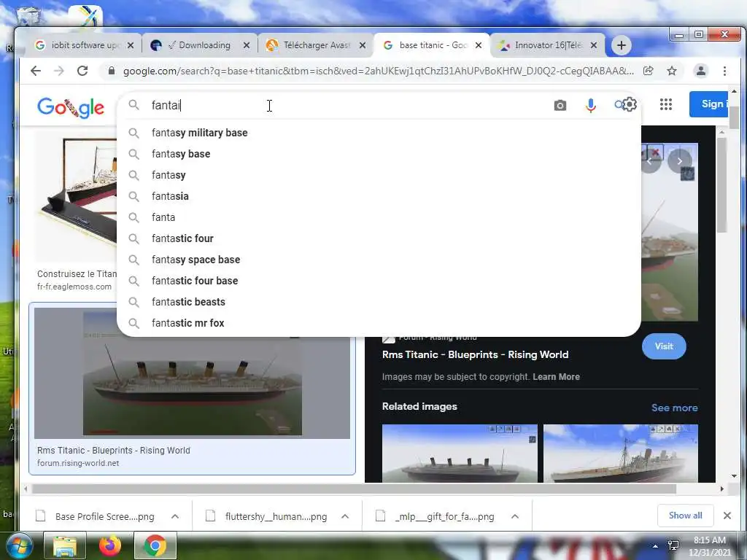Image resolution: width=747 pixels, height=560 pixels.
Task: Click the Sign in button
Action: tap(710, 104)
